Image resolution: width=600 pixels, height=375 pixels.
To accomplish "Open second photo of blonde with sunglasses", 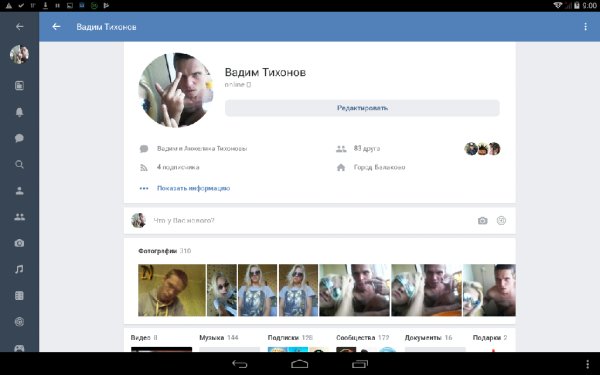I will point(222,290).
